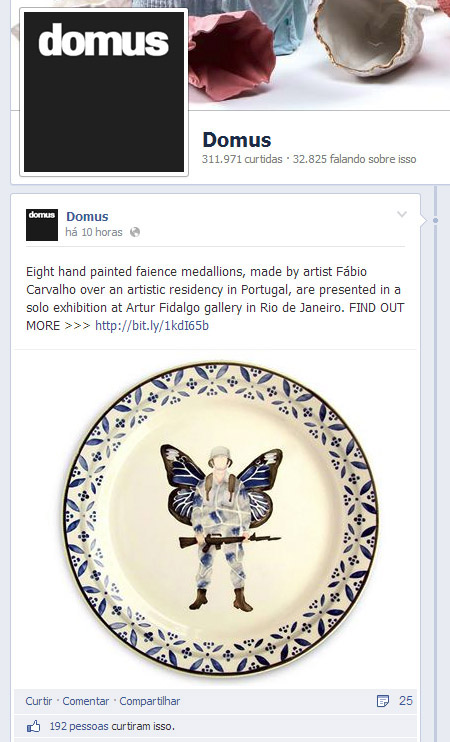This screenshot has width=450, height=742.
Task: Click the small Domus avatar in post
Action: pos(42,225)
